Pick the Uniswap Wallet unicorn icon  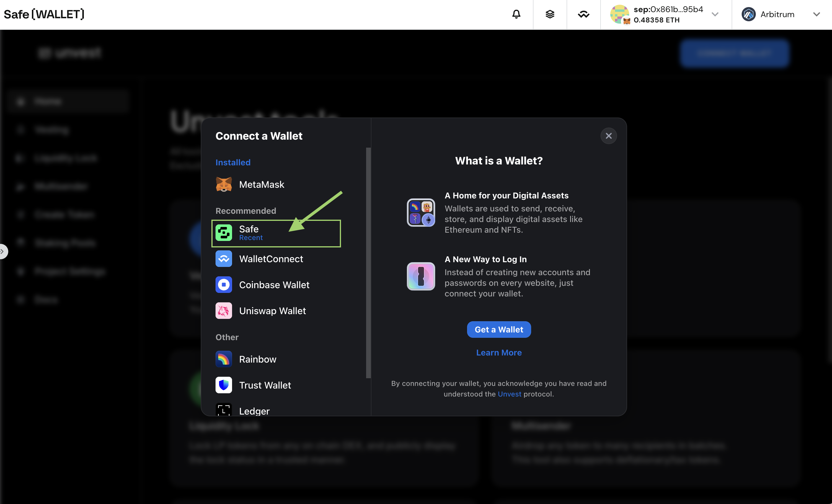224,311
